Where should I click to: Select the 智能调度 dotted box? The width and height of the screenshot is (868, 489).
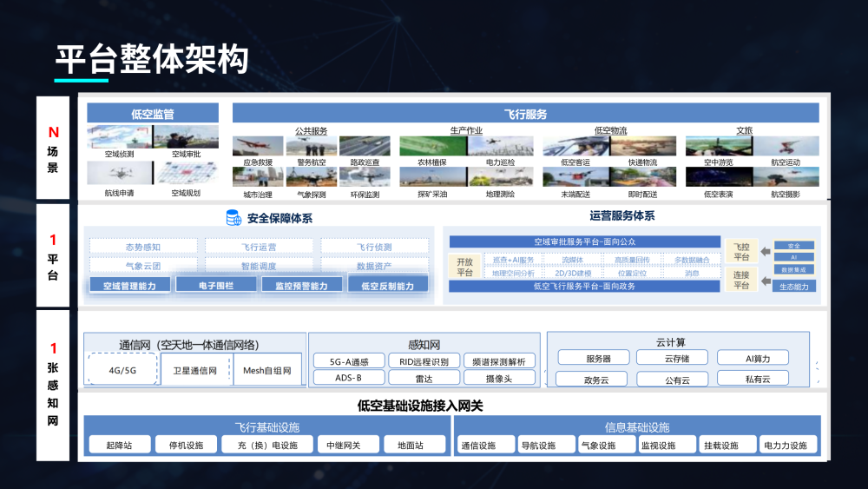pyautogui.click(x=259, y=265)
